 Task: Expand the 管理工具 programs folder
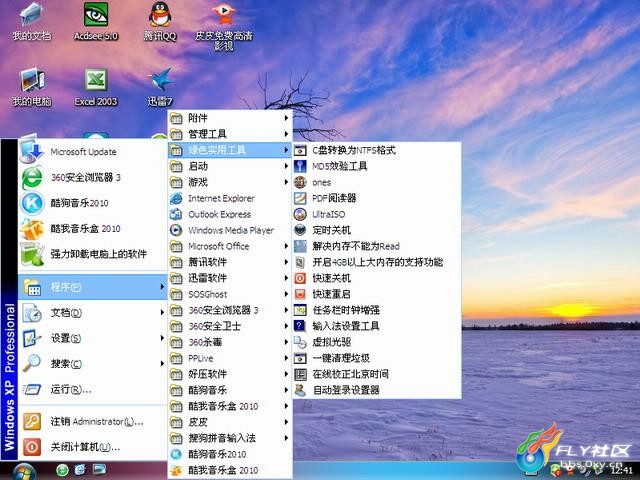230,134
